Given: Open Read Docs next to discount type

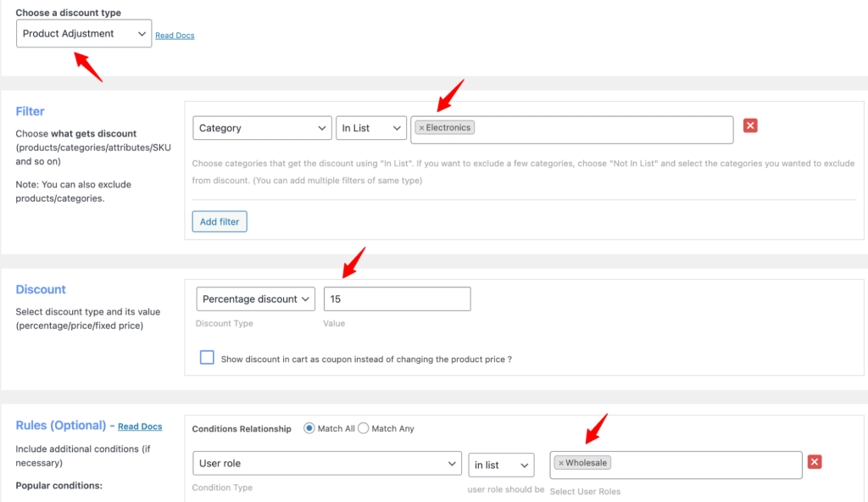Looking at the screenshot, I should click(175, 35).
